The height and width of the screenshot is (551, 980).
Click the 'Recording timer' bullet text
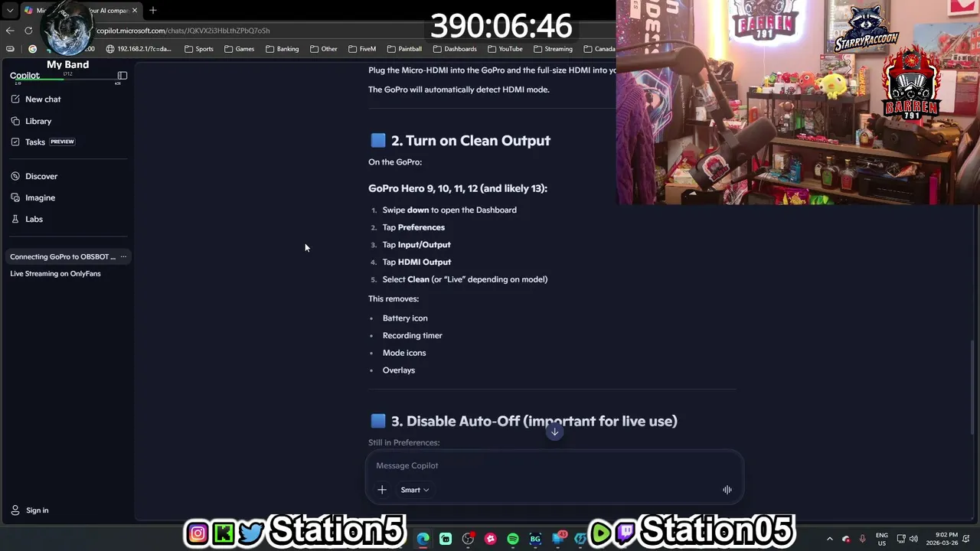[x=412, y=335]
